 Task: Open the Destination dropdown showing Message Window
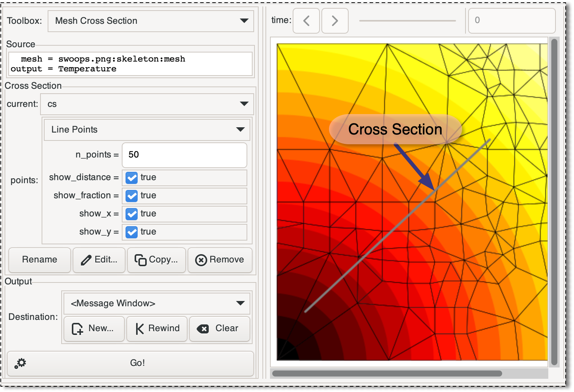coord(157,303)
